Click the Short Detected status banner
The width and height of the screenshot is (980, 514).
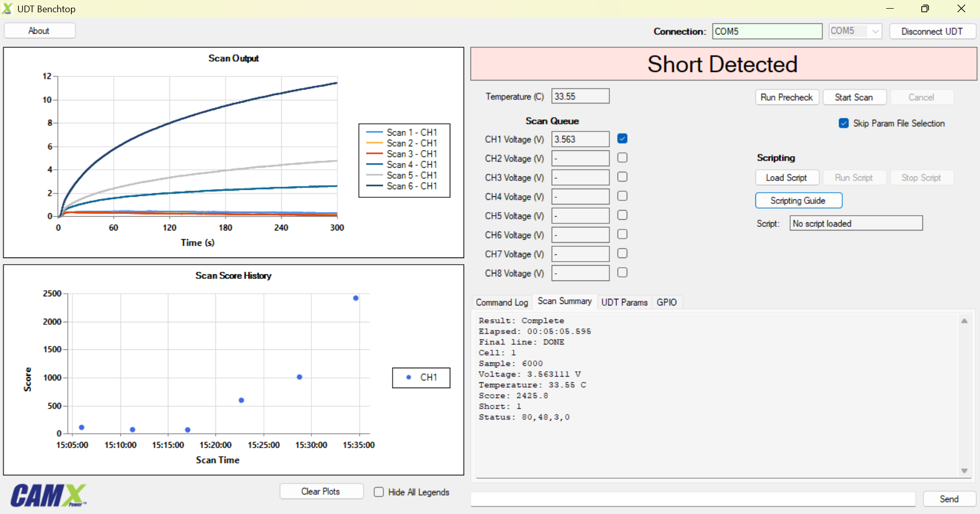click(723, 64)
